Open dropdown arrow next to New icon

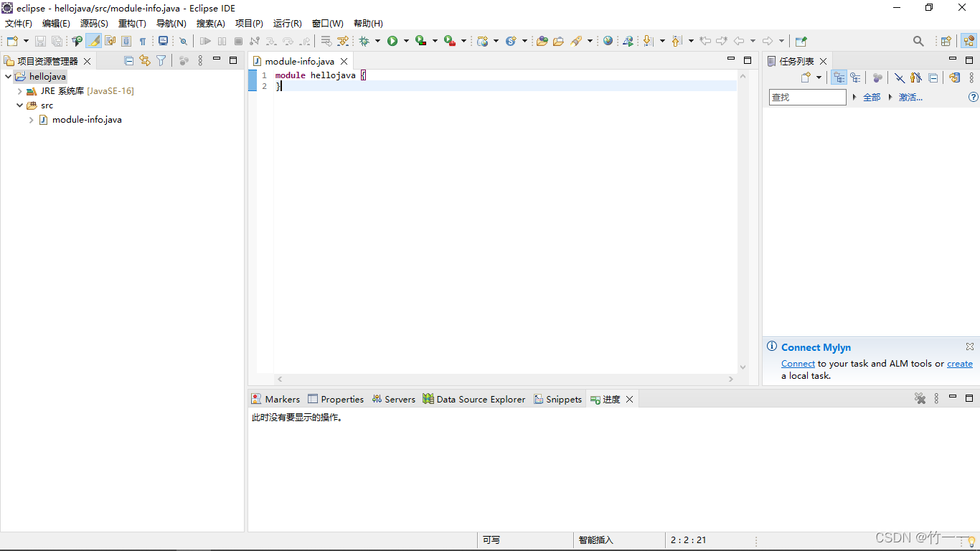[27, 41]
